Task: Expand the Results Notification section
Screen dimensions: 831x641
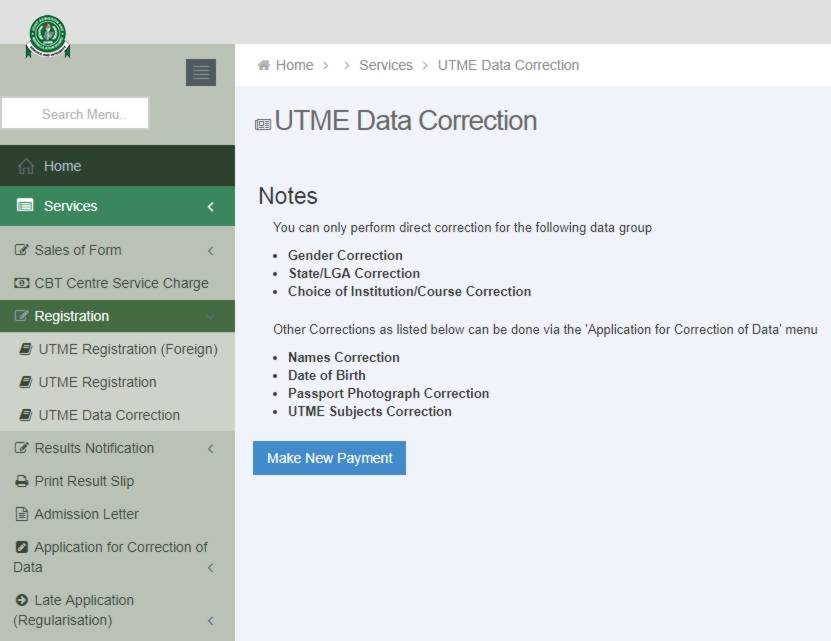Action: 210,448
